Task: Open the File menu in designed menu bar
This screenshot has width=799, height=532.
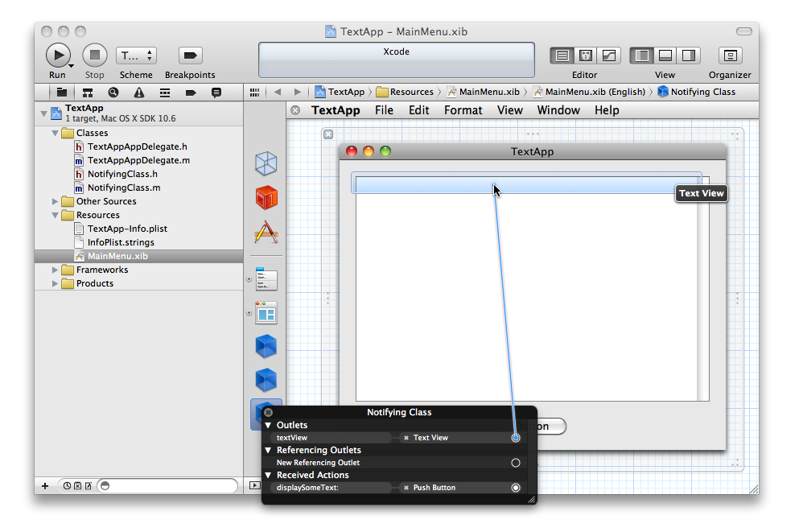Action: [x=385, y=110]
